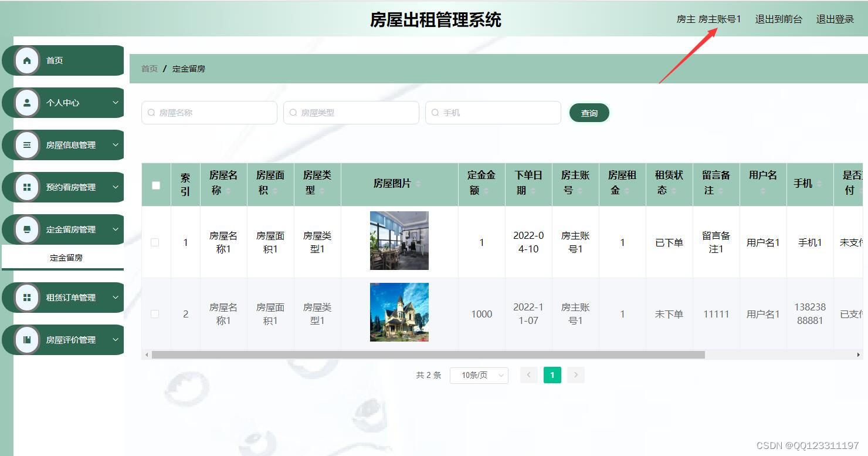Image resolution: width=868 pixels, height=456 pixels.
Task: Sort by the 定金金额 column arrows
Action: [x=486, y=191]
